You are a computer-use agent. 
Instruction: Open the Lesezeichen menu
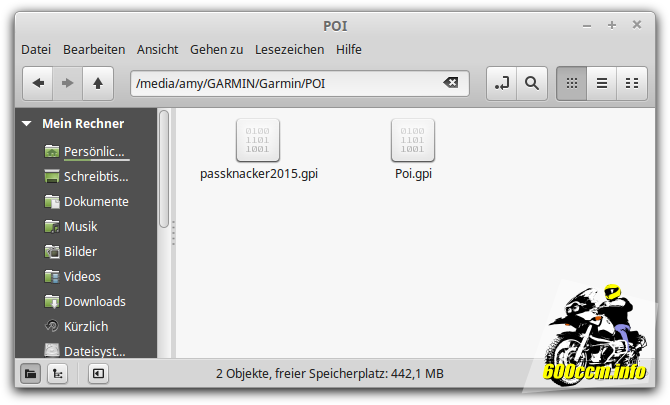(289, 49)
